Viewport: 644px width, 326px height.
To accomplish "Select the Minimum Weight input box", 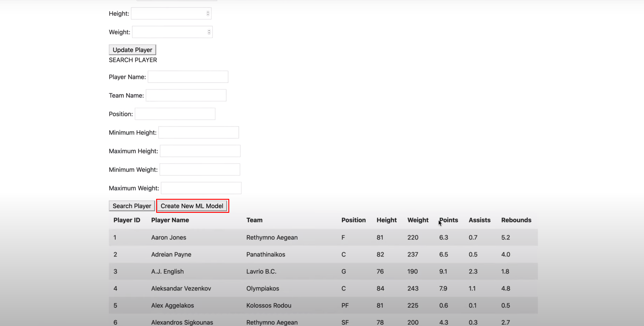I will (x=200, y=170).
